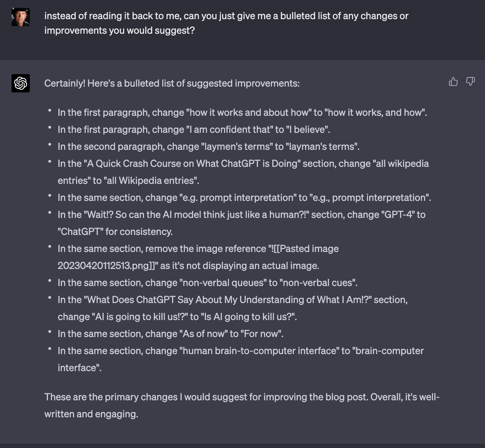The height and width of the screenshot is (448, 485).
Task: Click the bullet mentioning 'non-verbal cues'
Action: [208, 282]
